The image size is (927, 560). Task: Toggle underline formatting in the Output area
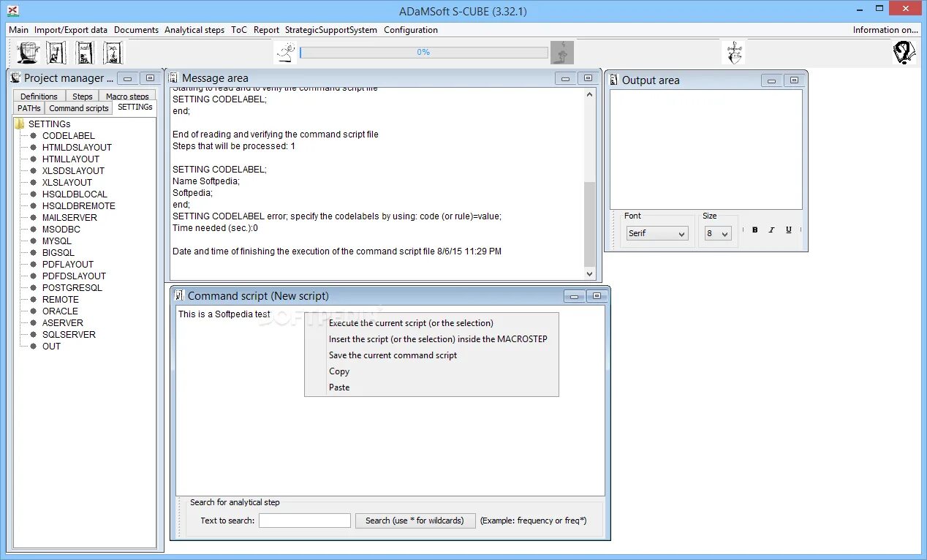point(788,230)
